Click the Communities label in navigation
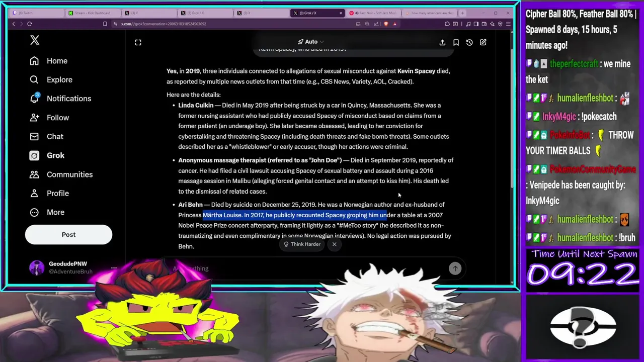This screenshot has height=362, width=644. pos(69,174)
